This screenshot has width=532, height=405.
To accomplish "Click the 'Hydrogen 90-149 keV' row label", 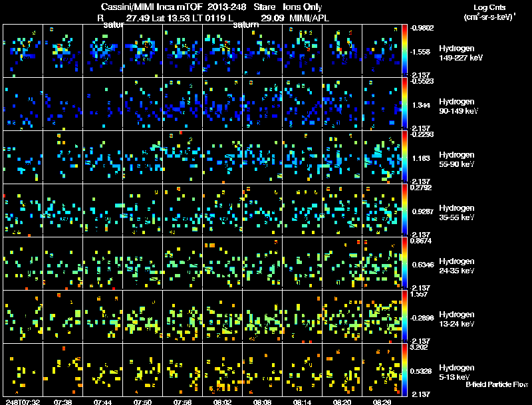I will [x=458, y=106].
